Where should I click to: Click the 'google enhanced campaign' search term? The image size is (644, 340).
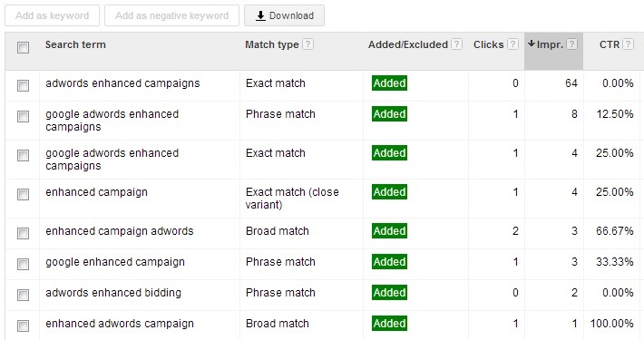pyautogui.click(x=115, y=262)
